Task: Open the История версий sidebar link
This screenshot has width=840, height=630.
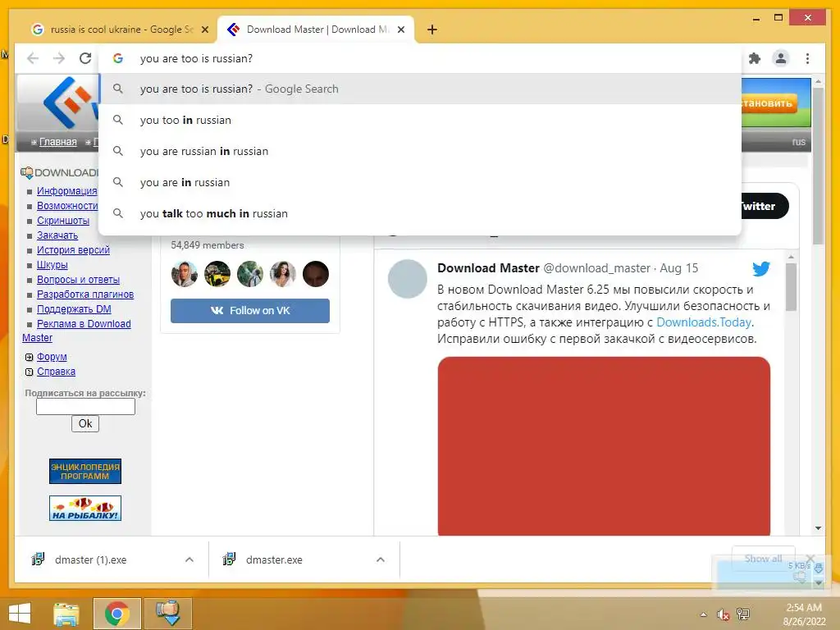Action: (73, 249)
